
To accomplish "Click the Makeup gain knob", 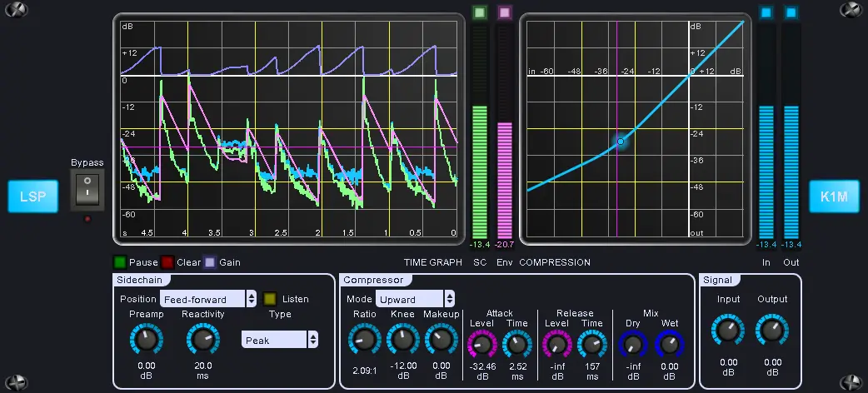I will [441, 340].
